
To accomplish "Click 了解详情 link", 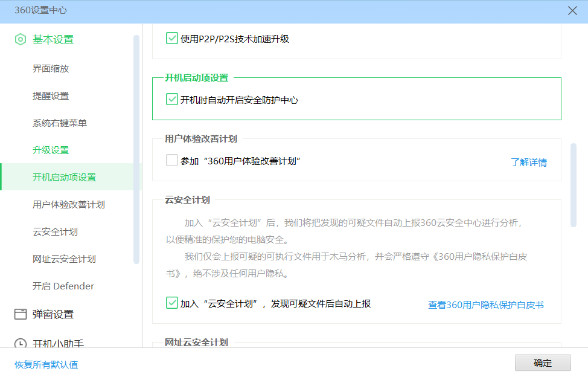I will click(529, 163).
